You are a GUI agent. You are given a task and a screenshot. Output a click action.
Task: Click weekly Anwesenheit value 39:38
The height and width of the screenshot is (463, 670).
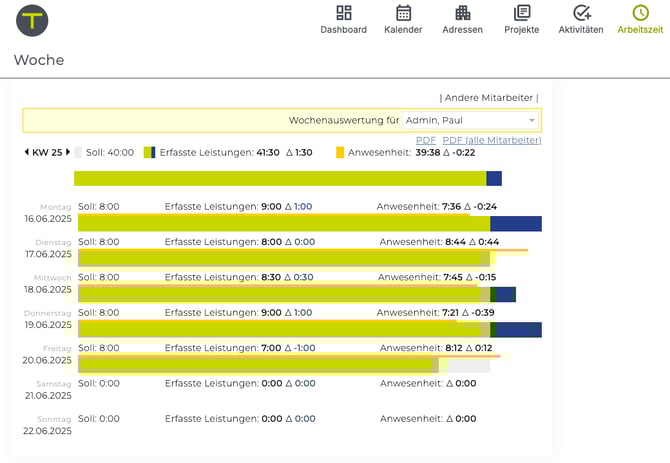pos(428,152)
